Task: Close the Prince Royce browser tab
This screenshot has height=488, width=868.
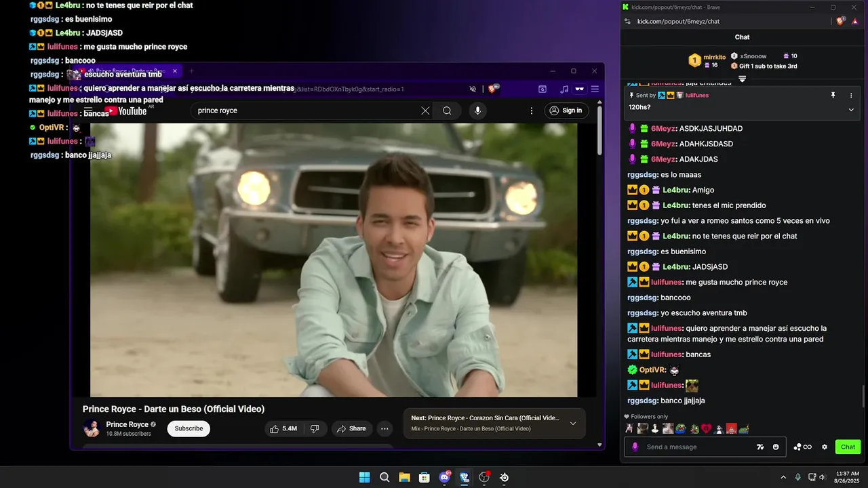Action: (x=174, y=70)
